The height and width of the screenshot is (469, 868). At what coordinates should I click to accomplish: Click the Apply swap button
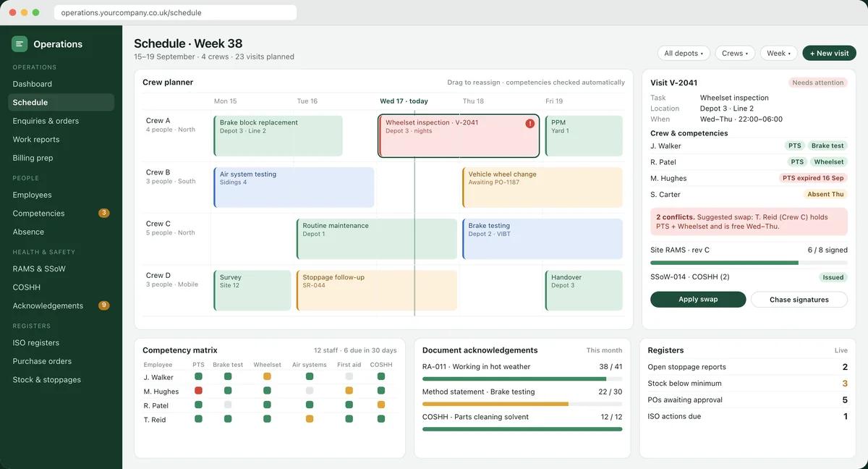(x=698, y=300)
